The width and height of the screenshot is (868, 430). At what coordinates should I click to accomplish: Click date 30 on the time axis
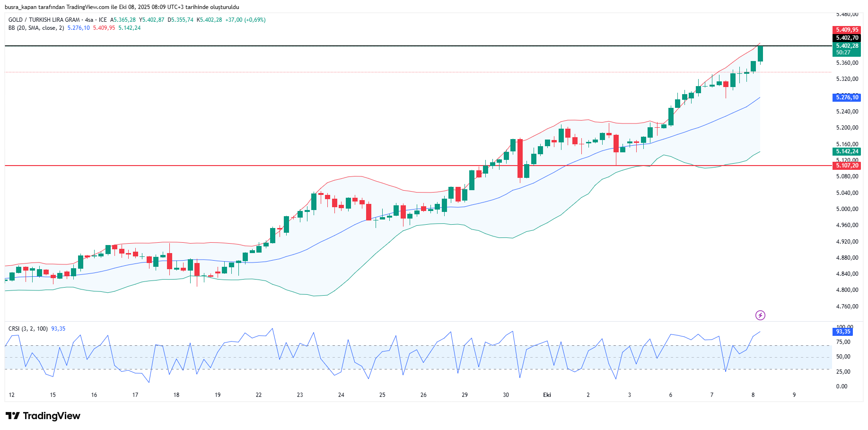click(x=506, y=395)
